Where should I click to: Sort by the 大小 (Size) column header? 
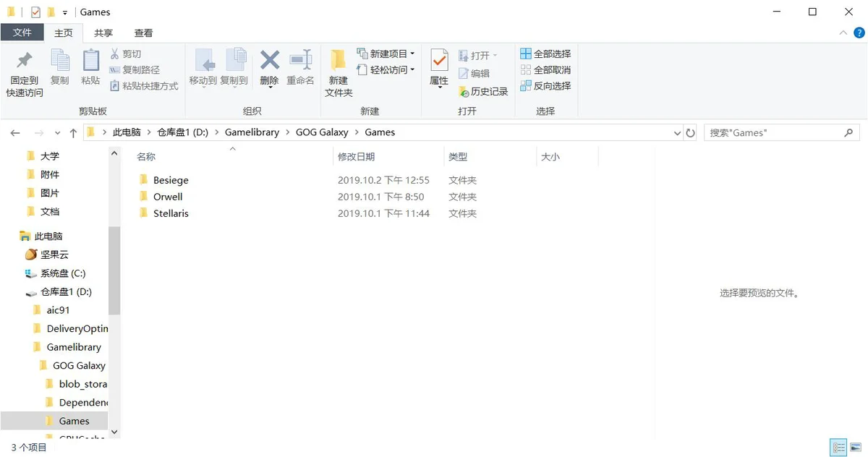(x=567, y=157)
